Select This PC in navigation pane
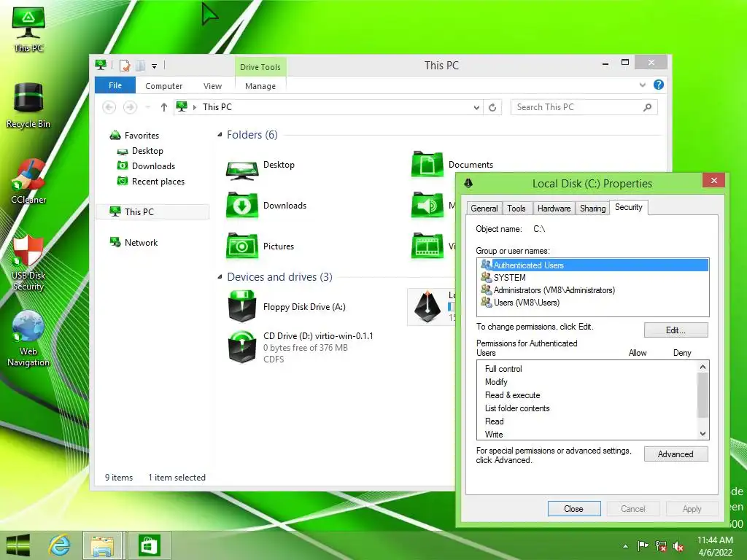Viewport: 747px width, 560px height. click(152, 212)
